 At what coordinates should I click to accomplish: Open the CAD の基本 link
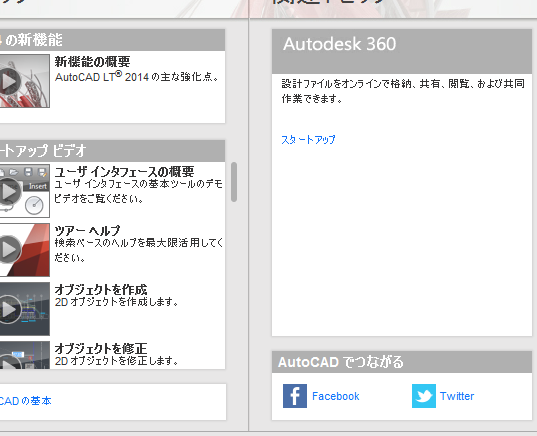click(25, 401)
